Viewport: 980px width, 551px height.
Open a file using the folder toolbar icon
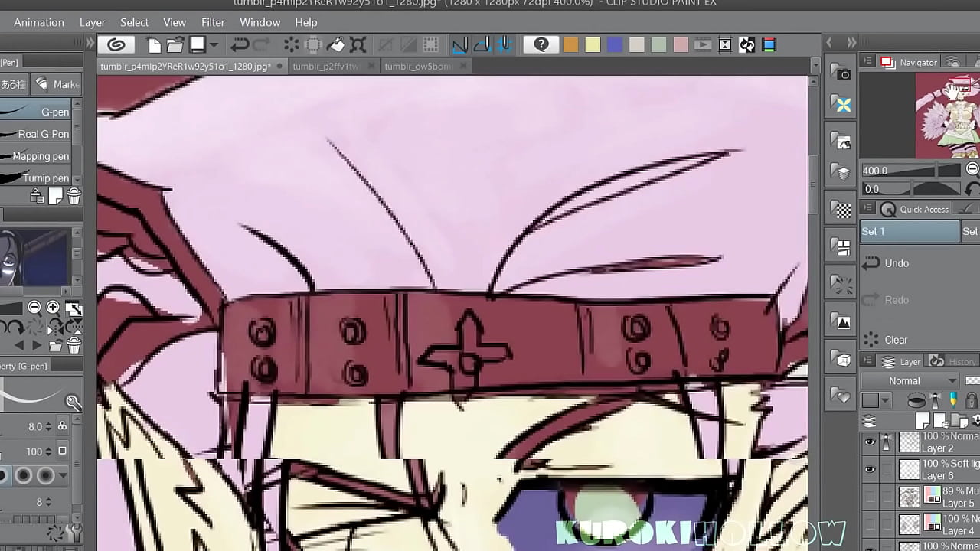[175, 44]
